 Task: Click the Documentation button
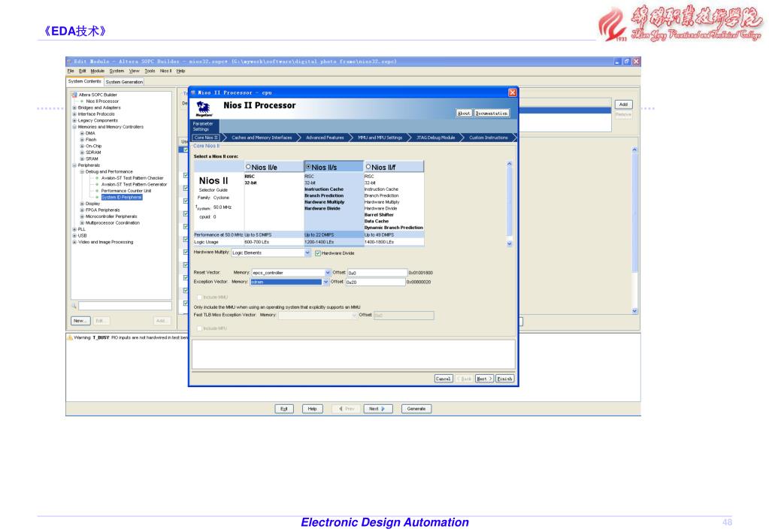coord(492,113)
